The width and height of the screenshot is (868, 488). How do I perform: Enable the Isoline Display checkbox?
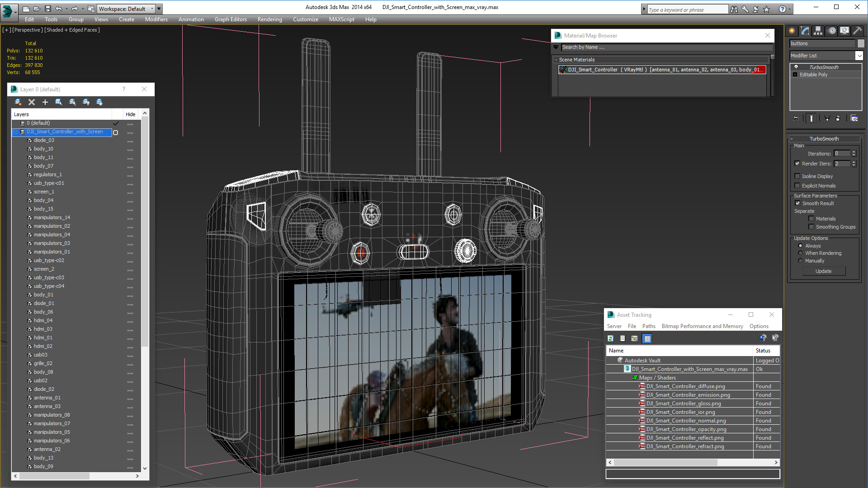pos(797,176)
